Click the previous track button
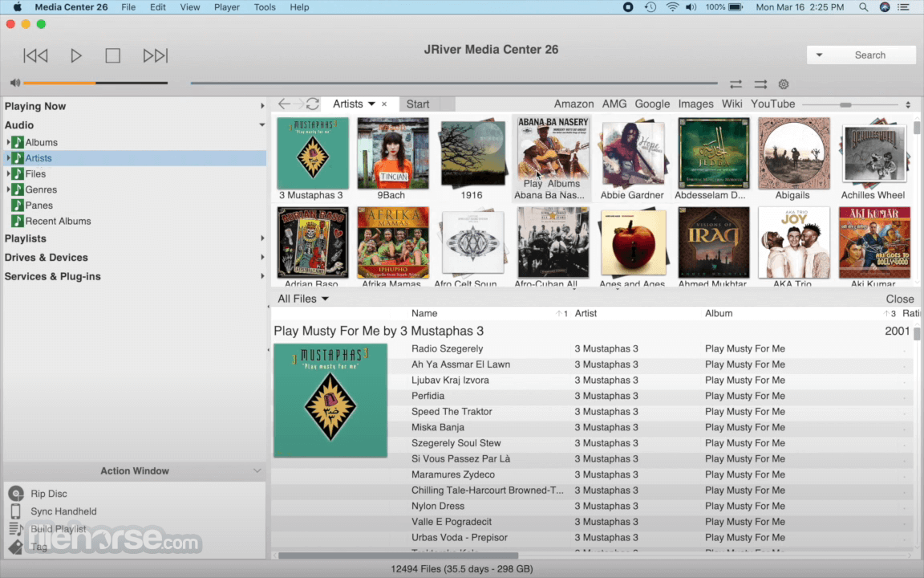Screen dimensions: 924x578 [x=35, y=55]
